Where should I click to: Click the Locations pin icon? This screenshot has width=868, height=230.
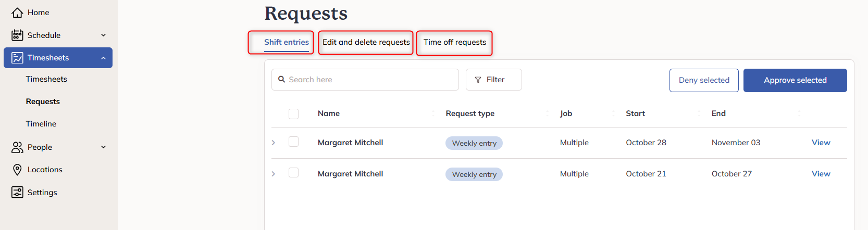[x=17, y=170]
